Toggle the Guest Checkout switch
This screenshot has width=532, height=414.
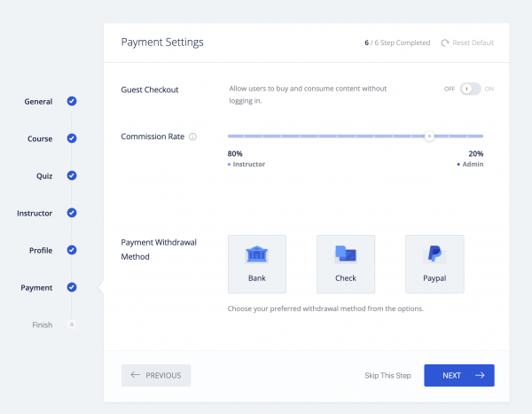470,90
